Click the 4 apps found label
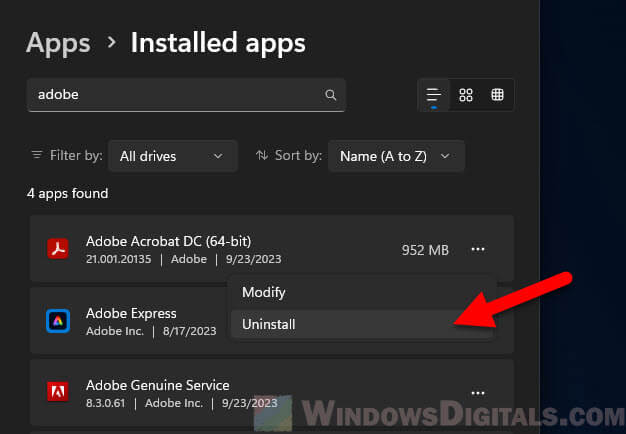Screen dimensions: 626x434 point(67,194)
